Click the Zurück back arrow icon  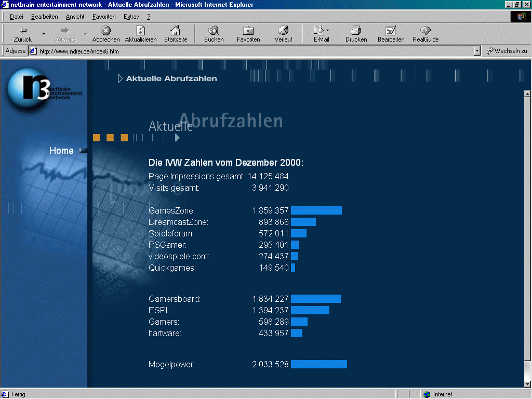tap(22, 31)
